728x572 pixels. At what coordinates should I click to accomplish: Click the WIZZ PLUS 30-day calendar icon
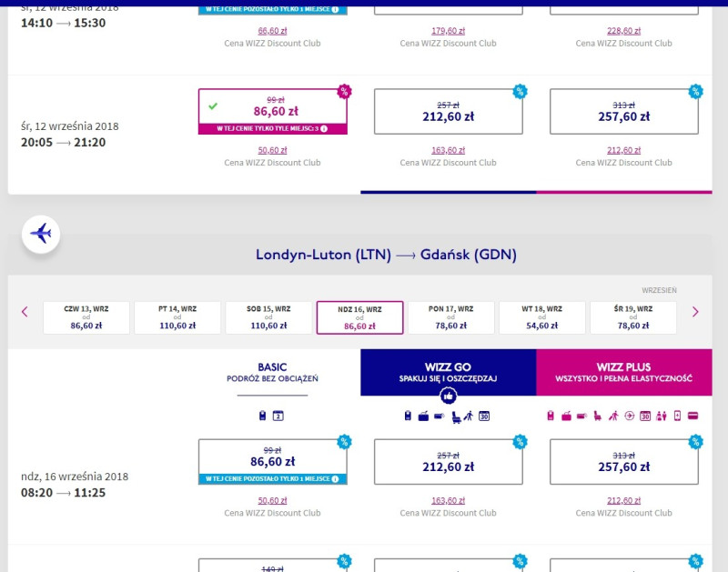coord(645,416)
